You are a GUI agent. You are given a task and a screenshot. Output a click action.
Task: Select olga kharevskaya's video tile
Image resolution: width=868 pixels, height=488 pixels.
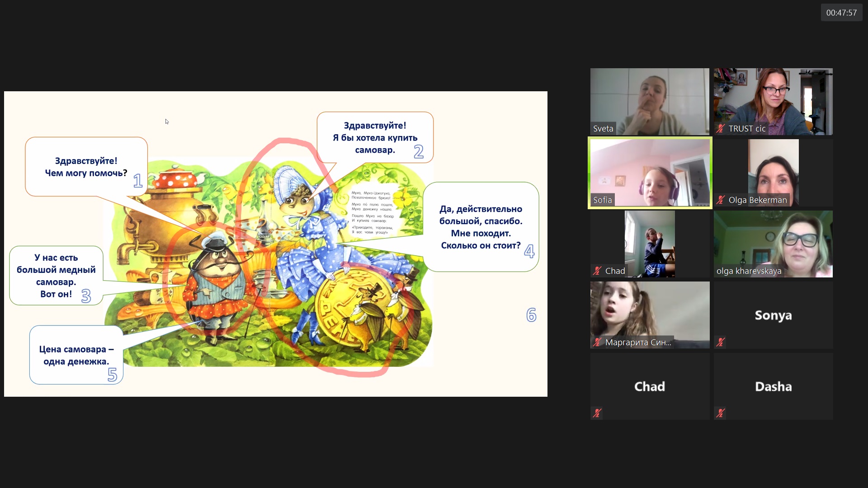pos(773,244)
